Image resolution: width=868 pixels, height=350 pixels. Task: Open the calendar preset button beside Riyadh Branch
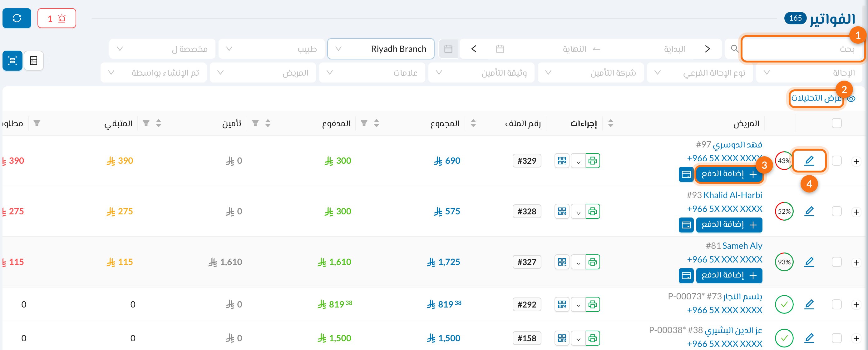pos(448,49)
